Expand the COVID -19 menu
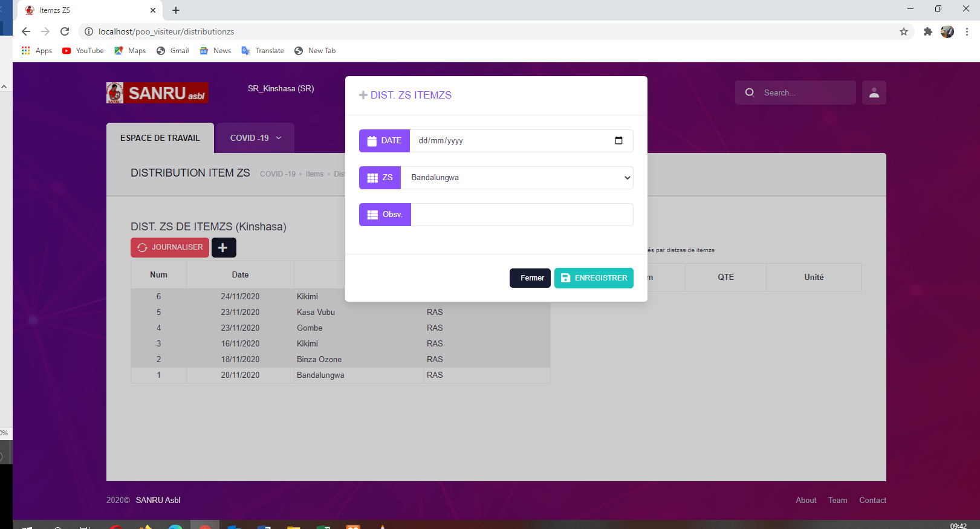Viewport: 980px width, 529px height. coord(255,138)
